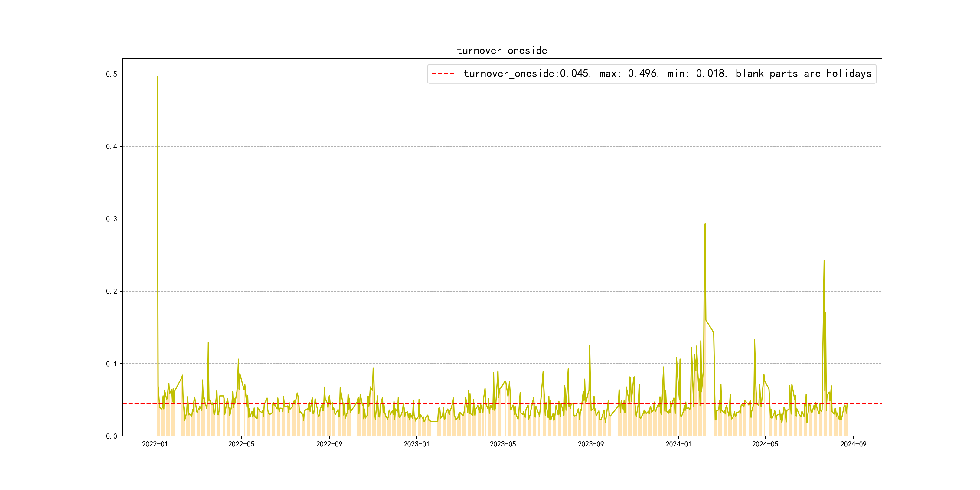Viewport: 980px width, 490px height.
Task: Click the 2023-09 x-axis tick label
Action: (591, 444)
